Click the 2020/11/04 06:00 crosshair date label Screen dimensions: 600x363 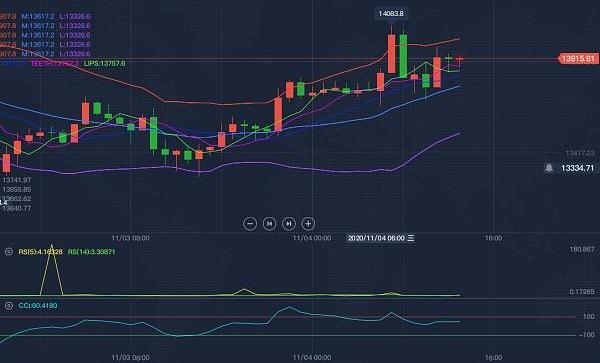376,238
